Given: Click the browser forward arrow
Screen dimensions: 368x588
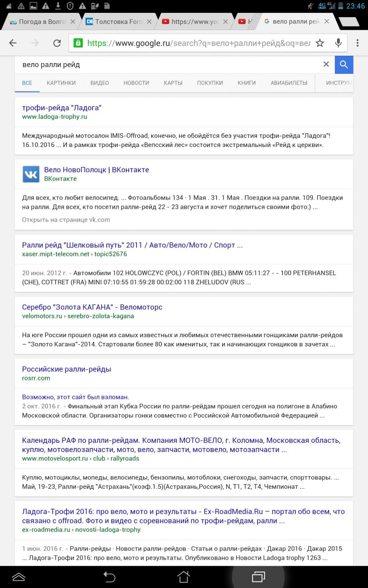Looking at the screenshot, I should 35,43.
